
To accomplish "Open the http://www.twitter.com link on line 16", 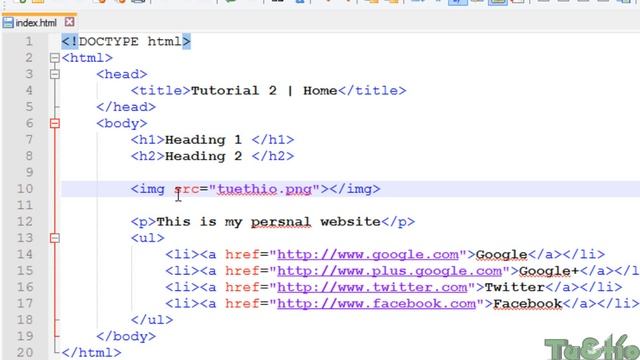I will point(372,287).
